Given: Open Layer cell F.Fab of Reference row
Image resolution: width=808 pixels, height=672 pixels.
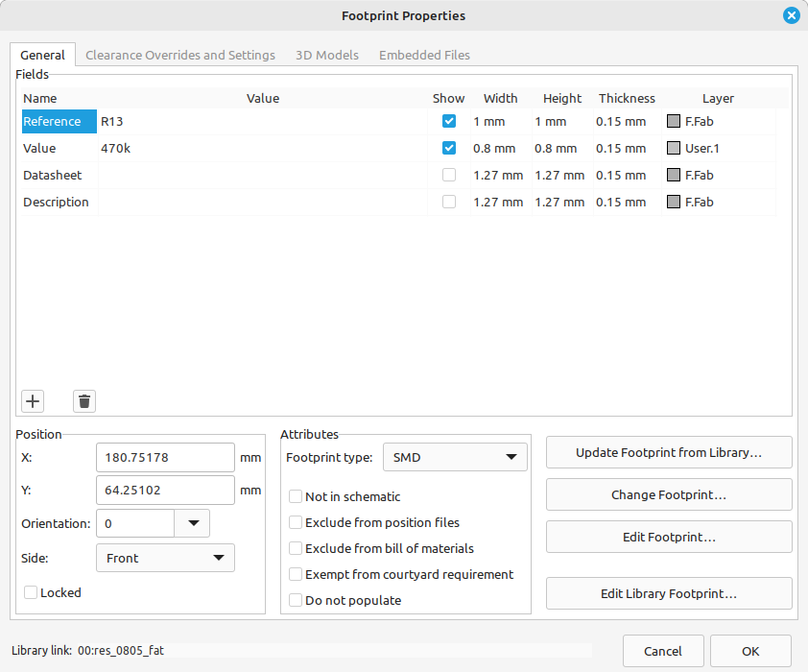Looking at the screenshot, I should click(719, 121).
